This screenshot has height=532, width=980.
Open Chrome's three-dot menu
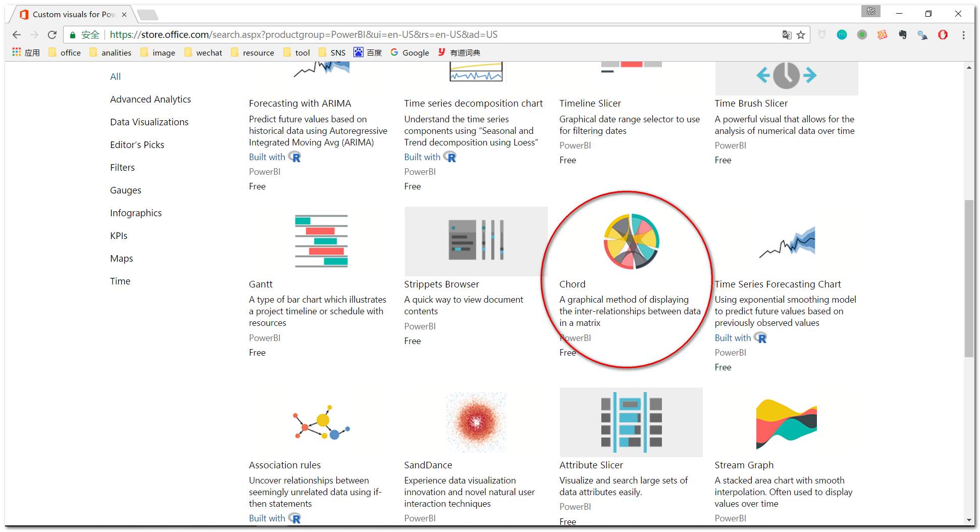click(963, 35)
